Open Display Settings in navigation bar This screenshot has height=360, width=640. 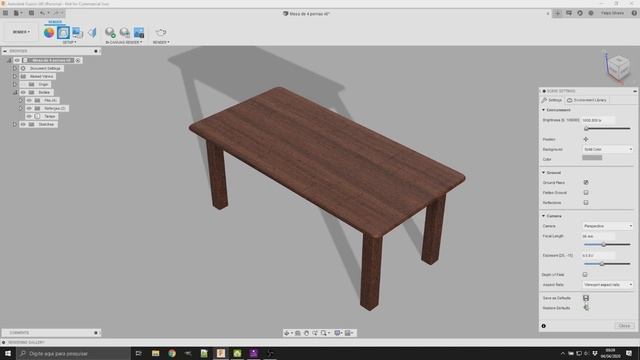[338, 333]
